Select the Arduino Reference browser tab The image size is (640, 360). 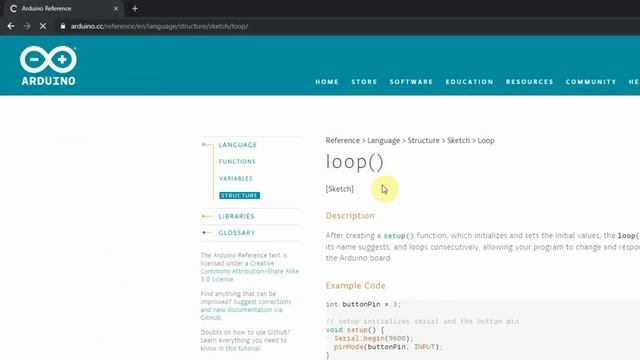click(x=63, y=9)
